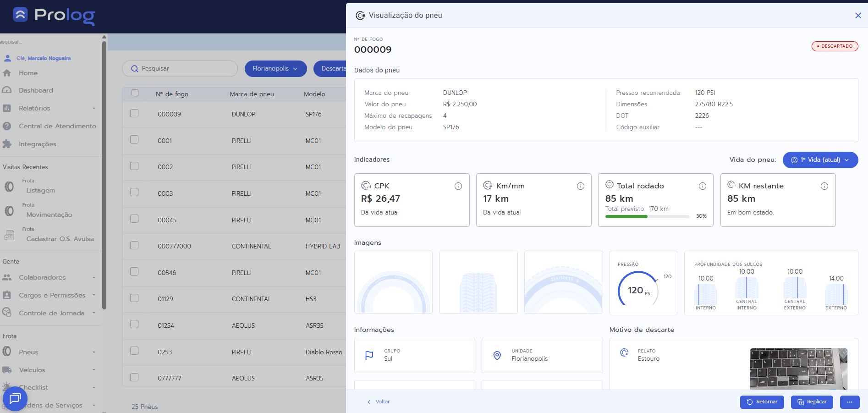868x413 pixels.
Task: Open the chat support bubble icon
Action: click(15, 398)
